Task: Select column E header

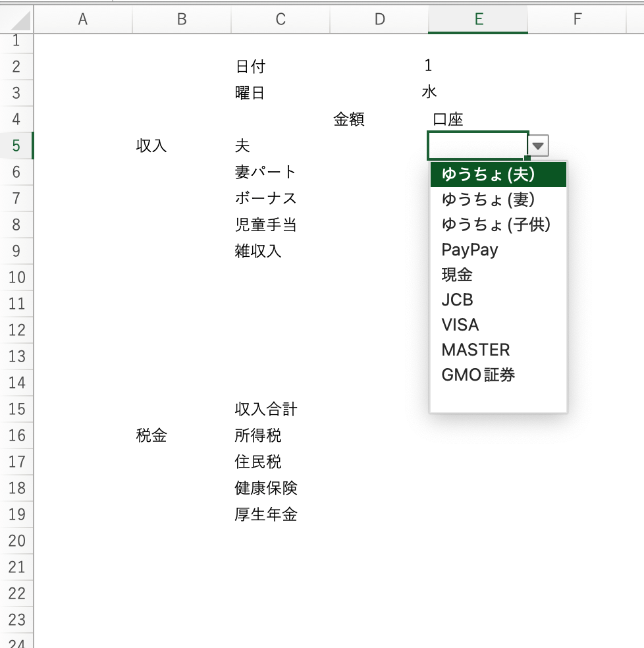Action: coord(478,20)
